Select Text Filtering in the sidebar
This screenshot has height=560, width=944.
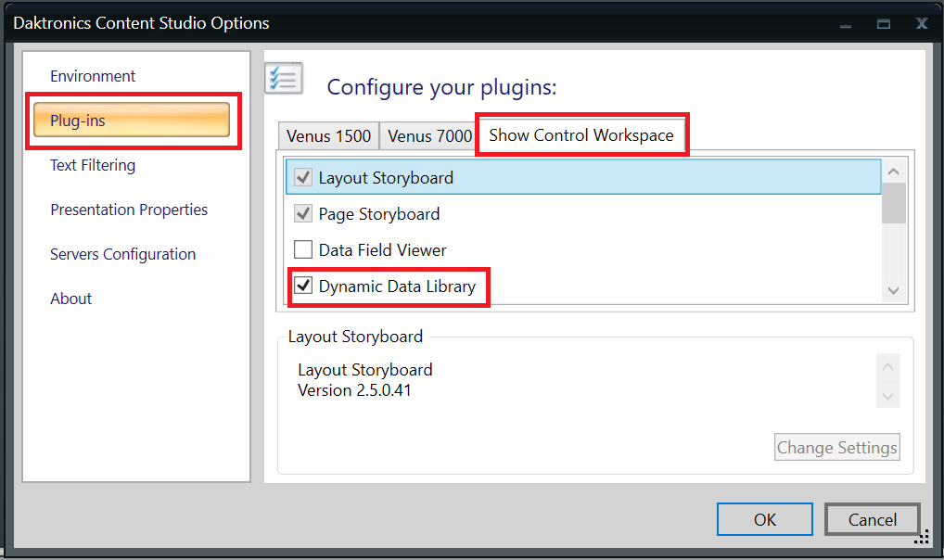tap(93, 165)
